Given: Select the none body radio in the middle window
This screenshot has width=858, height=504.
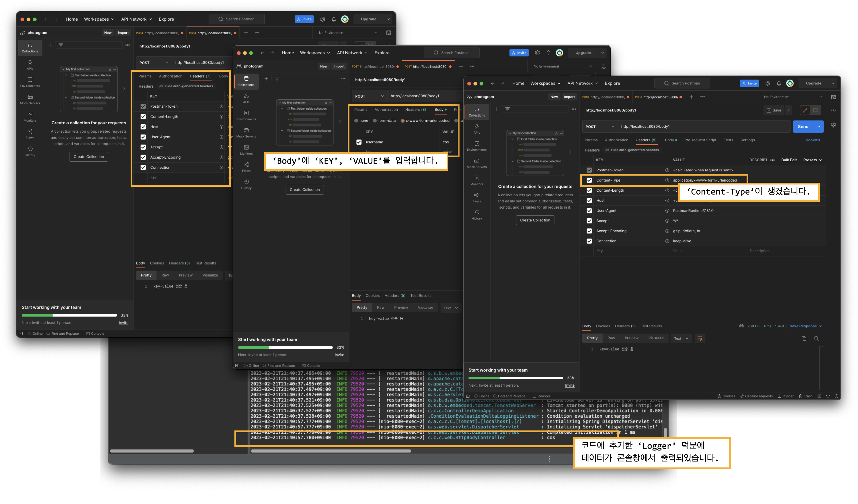Looking at the screenshot, I should click(356, 121).
